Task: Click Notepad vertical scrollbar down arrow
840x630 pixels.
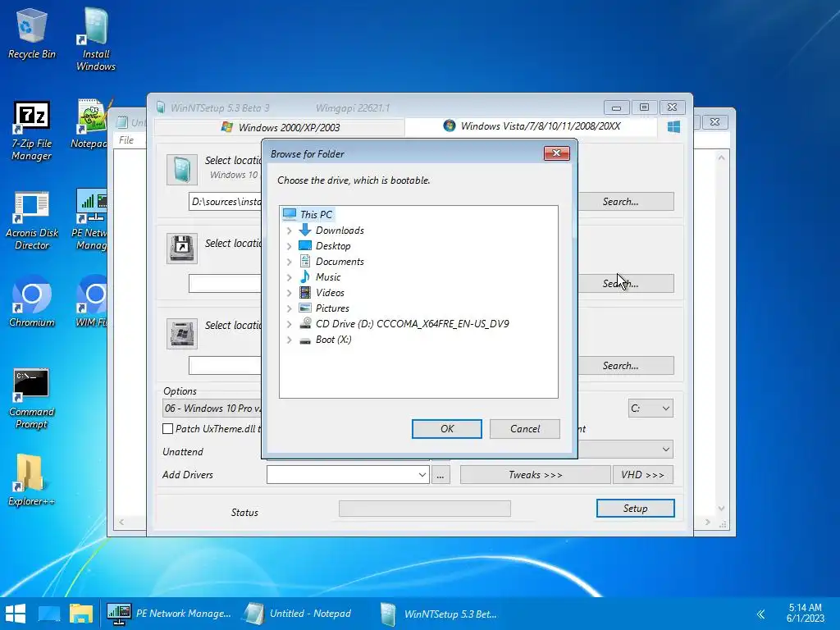Action: (721, 509)
